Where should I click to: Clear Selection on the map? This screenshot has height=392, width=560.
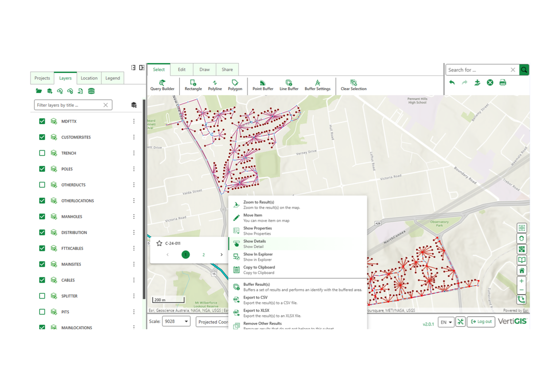354,85
